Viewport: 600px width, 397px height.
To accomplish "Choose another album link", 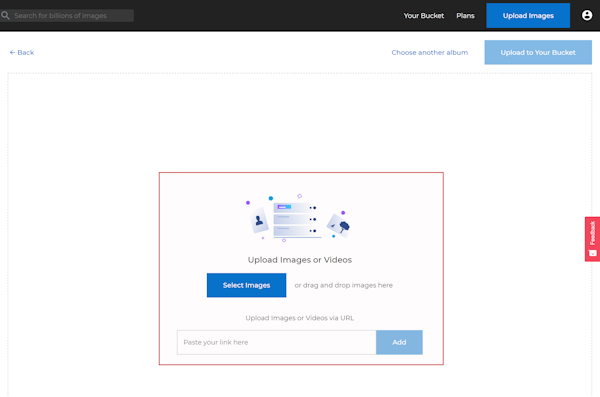I will point(430,52).
